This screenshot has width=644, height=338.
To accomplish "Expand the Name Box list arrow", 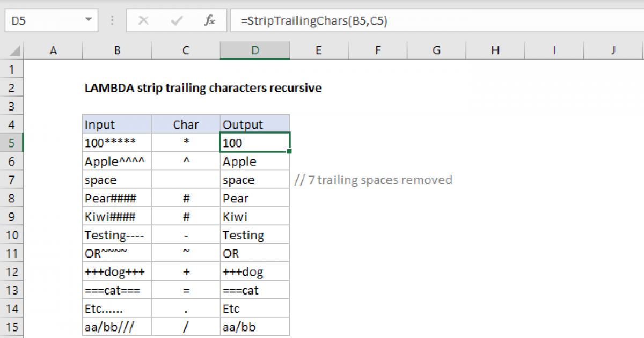I will [x=90, y=20].
